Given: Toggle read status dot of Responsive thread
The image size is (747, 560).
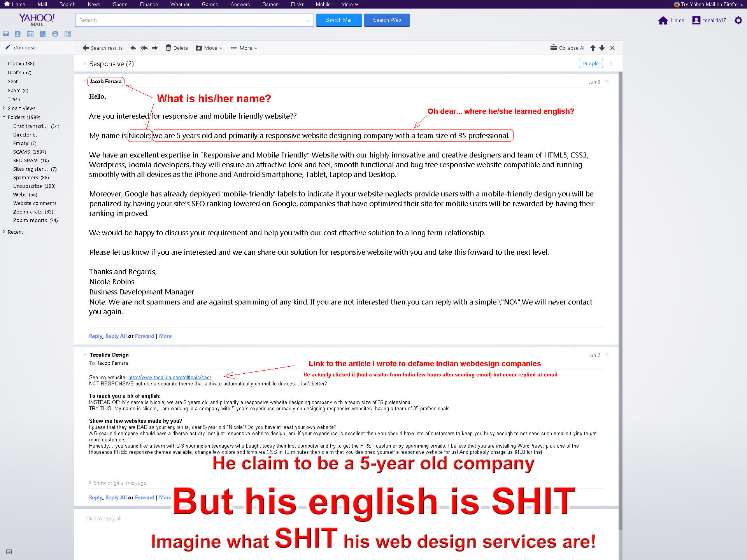Looking at the screenshot, I should click(85, 64).
